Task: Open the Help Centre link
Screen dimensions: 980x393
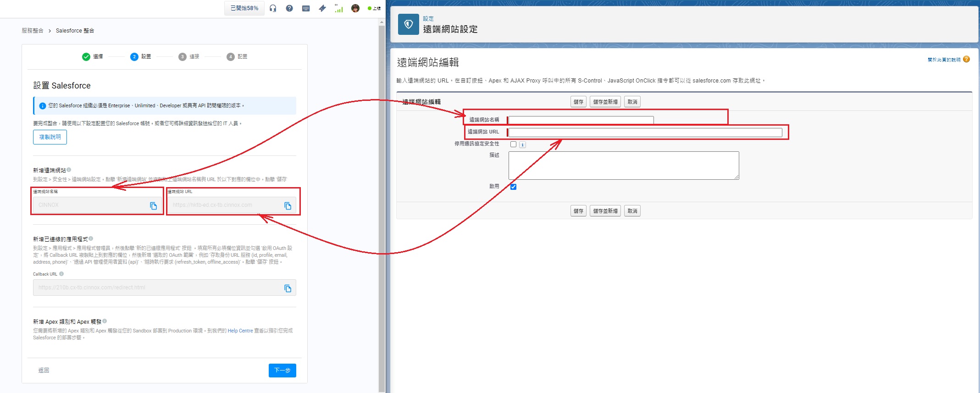Action: point(240,331)
